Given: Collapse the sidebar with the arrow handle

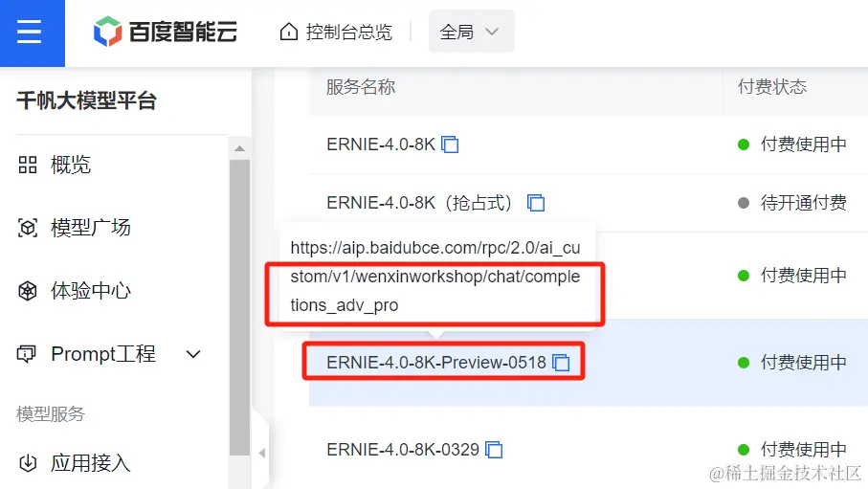Looking at the screenshot, I should click(x=262, y=453).
